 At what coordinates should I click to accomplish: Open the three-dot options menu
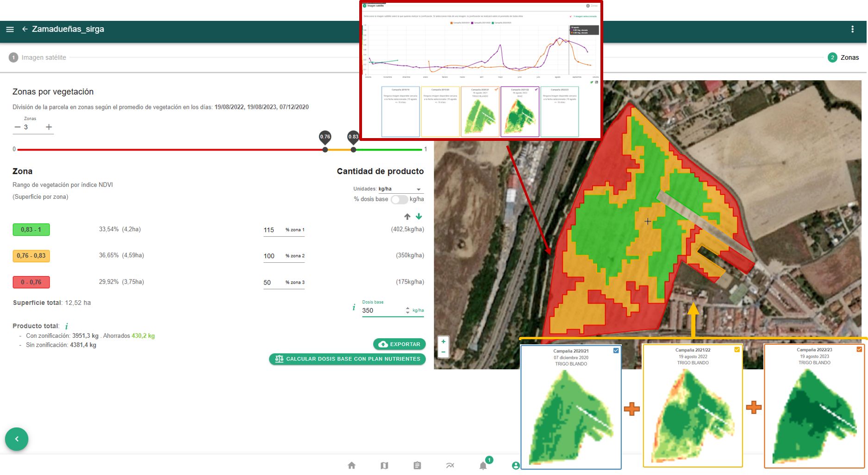[x=852, y=29]
